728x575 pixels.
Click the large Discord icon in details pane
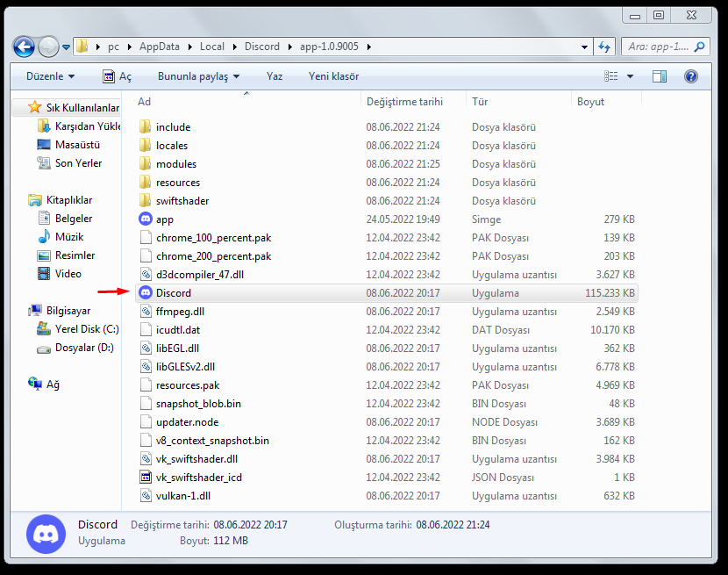46,534
